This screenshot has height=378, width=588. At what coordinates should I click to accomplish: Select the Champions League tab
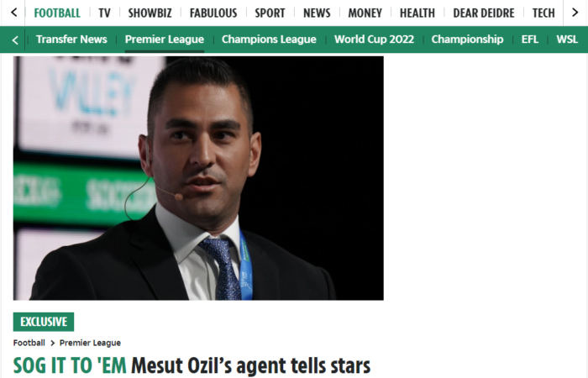tap(269, 39)
